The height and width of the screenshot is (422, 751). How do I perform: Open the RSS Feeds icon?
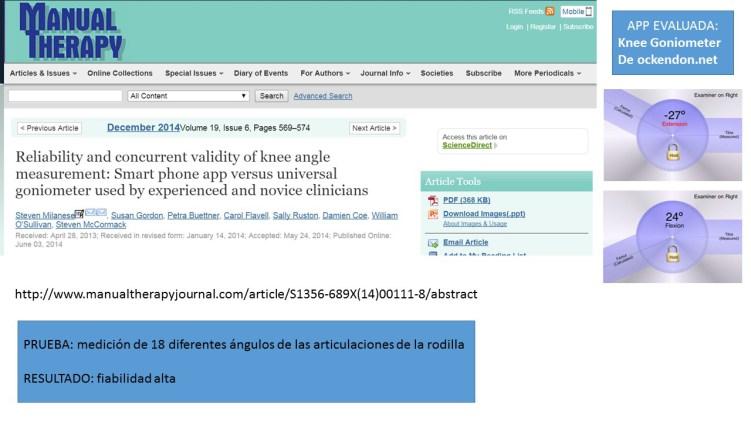[550, 11]
